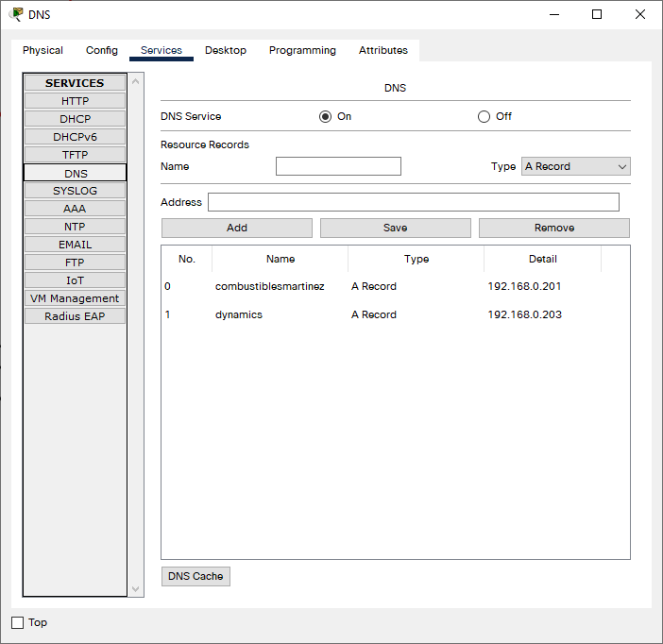663x644 pixels.
Task: View the Attributes tab
Action: click(383, 50)
